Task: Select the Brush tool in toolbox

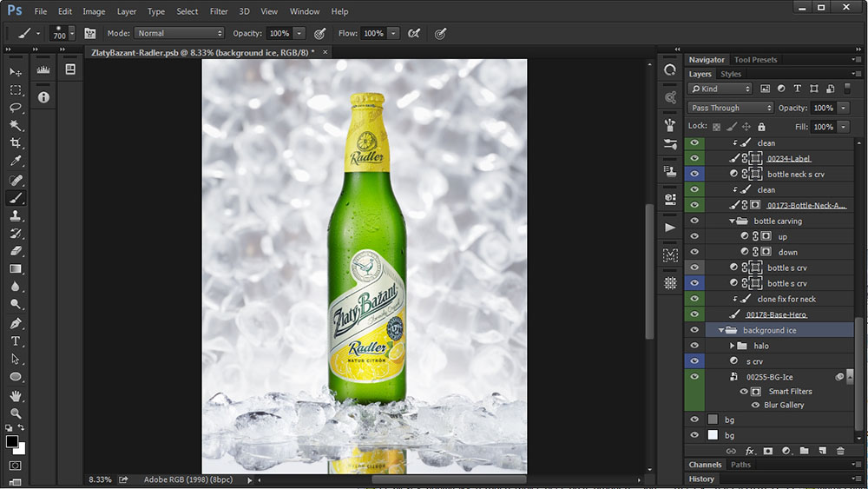Action: (16, 198)
